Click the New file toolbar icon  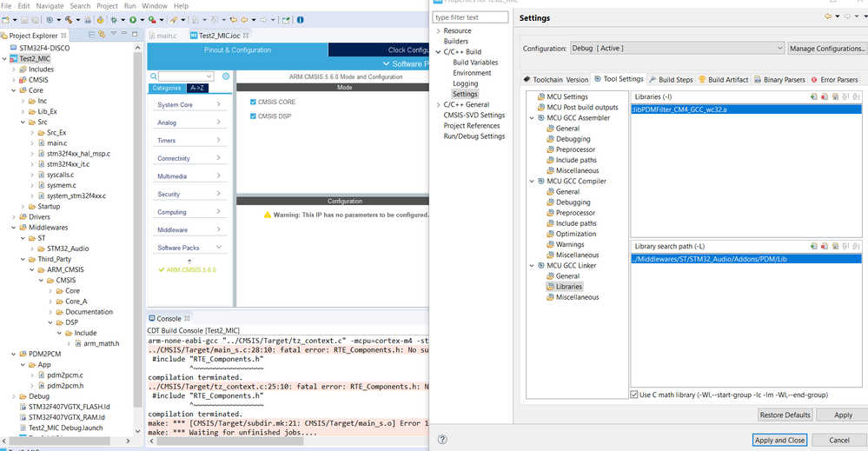(5, 20)
